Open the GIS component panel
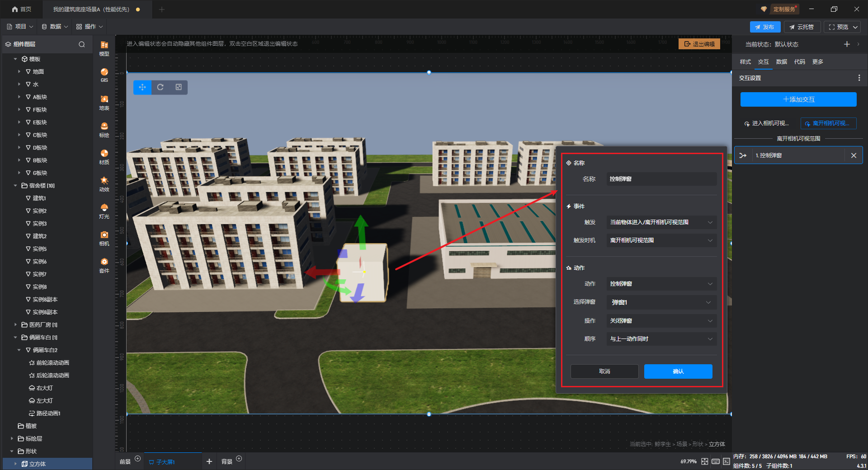Viewport: 868px width, 470px height. pos(104,75)
